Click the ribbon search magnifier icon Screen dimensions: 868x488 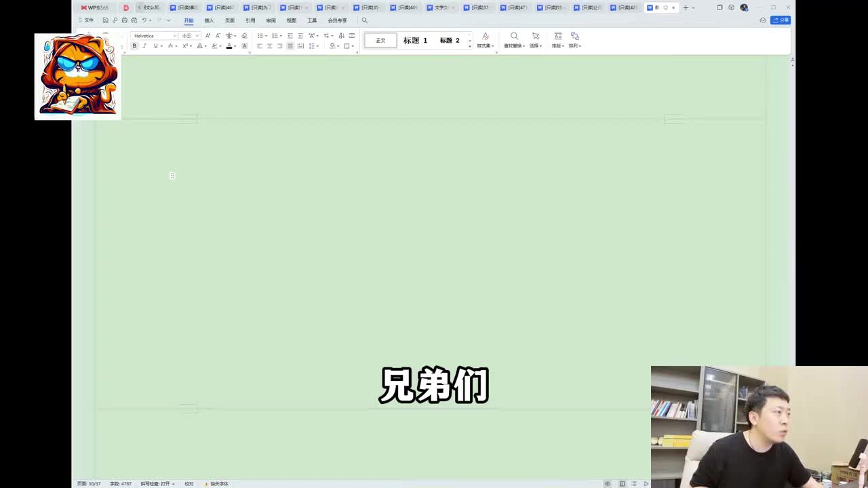click(364, 20)
